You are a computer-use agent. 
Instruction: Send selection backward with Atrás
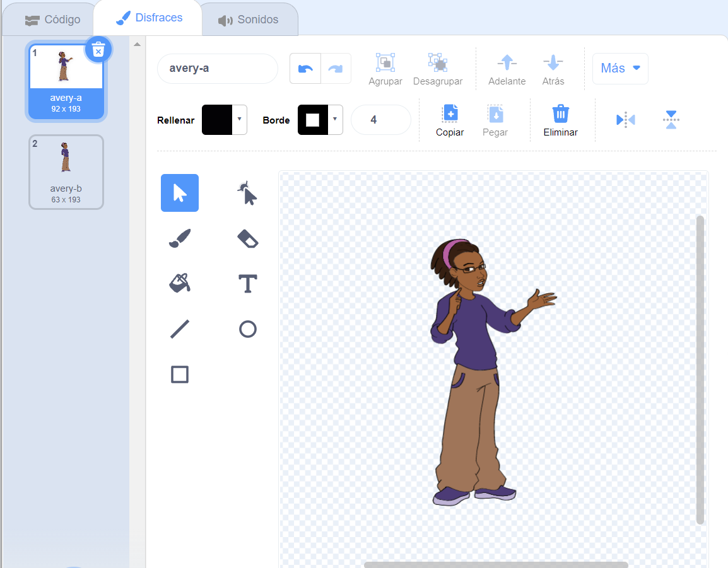(553, 69)
